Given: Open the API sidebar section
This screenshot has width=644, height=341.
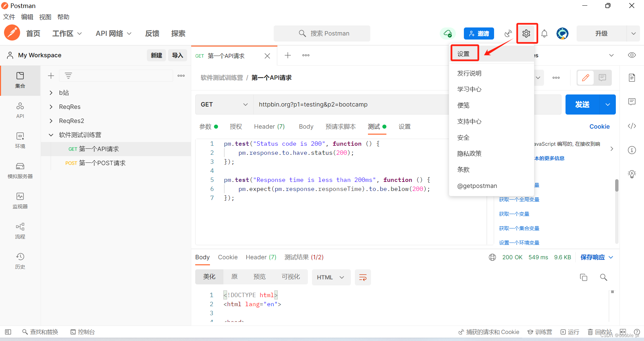Looking at the screenshot, I should point(20,111).
